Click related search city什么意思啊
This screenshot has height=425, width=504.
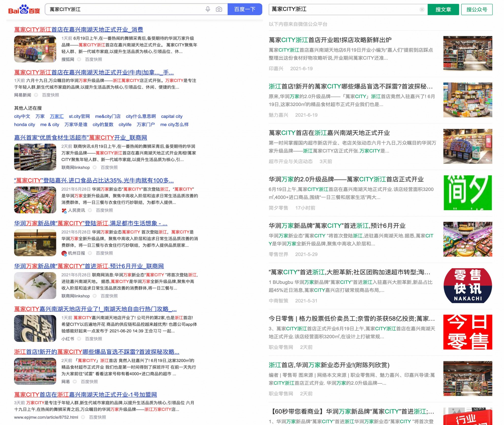coord(141,116)
